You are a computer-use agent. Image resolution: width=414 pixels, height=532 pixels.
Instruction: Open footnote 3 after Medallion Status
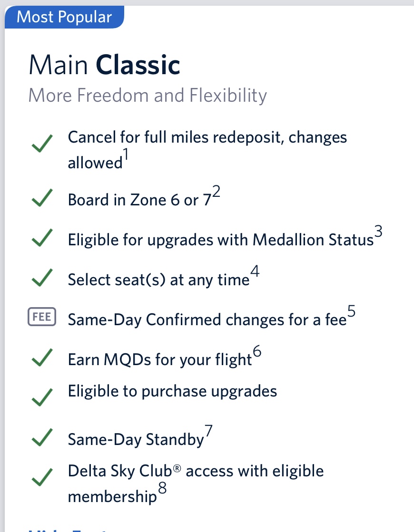378,232
